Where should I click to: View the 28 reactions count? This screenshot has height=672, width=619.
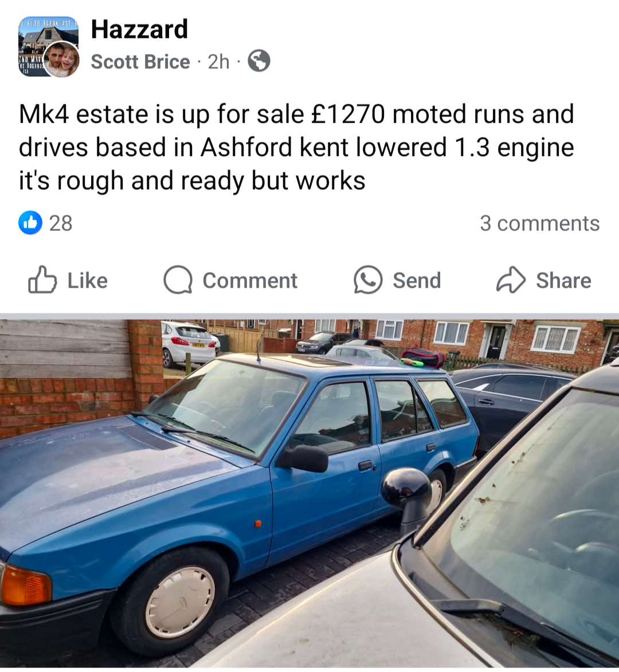point(61,223)
